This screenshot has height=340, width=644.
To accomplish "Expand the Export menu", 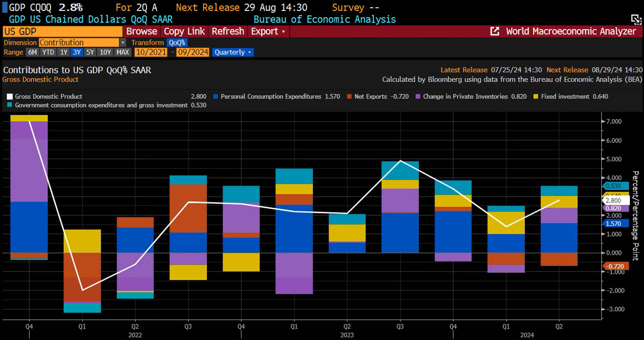I will (268, 31).
